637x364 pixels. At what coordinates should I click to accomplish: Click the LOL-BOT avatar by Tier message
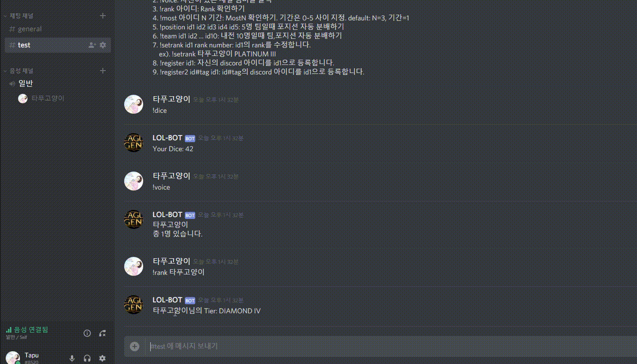(134, 304)
